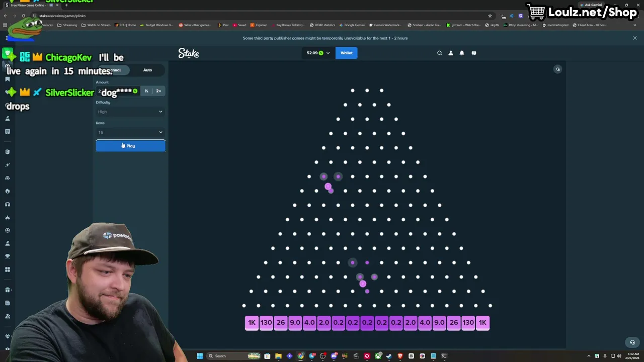Bookmark this page with the star icon
This screenshot has width=644, height=362.
coord(490,16)
